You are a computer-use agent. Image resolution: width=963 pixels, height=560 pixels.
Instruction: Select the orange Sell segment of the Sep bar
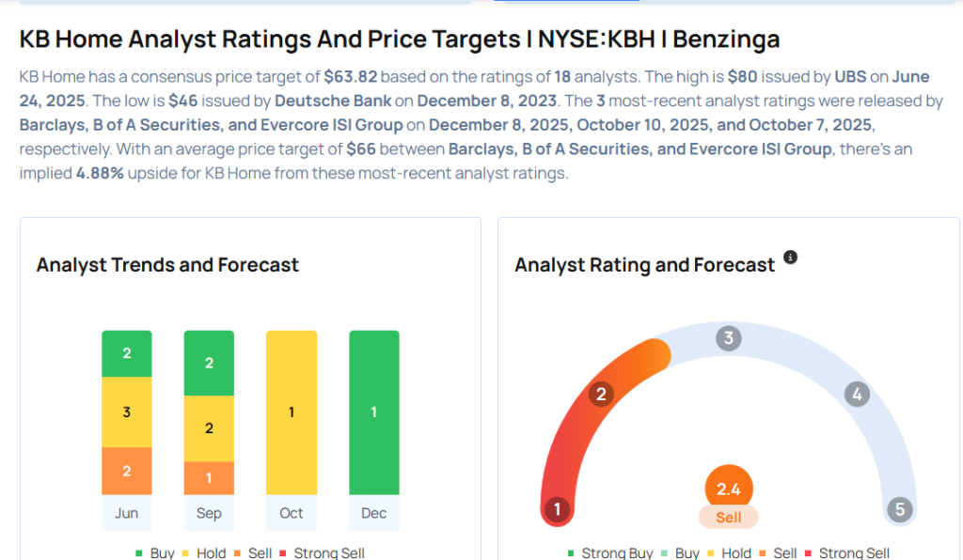(209, 478)
